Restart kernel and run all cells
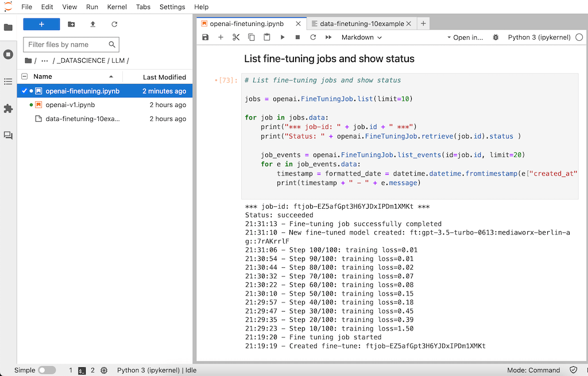 click(x=328, y=37)
